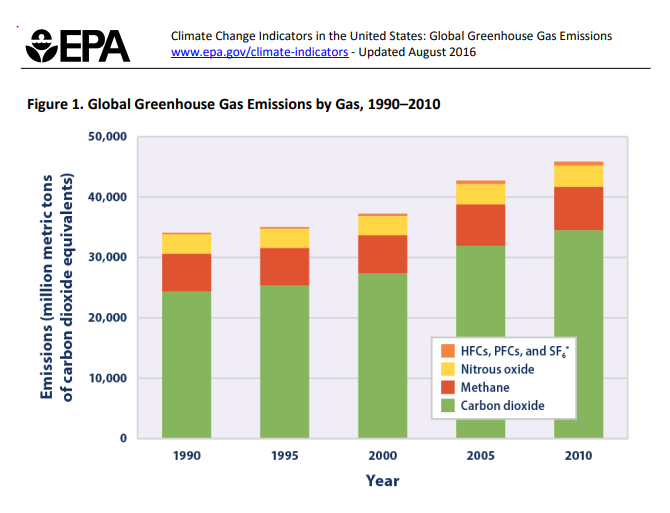Select the red methane segment of the 2010 bar
The image size is (670, 513).
578,208
